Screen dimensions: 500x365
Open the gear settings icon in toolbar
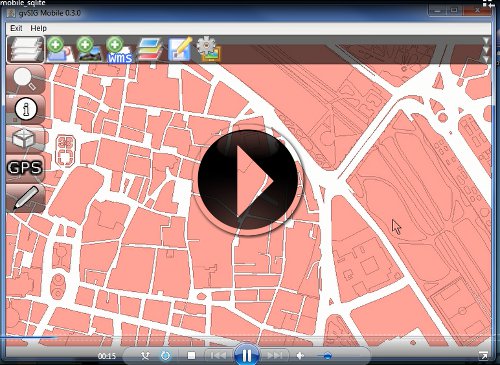(209, 49)
